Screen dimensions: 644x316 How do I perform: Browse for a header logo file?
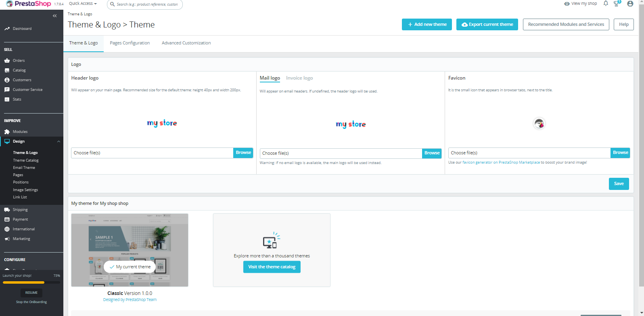[243, 153]
